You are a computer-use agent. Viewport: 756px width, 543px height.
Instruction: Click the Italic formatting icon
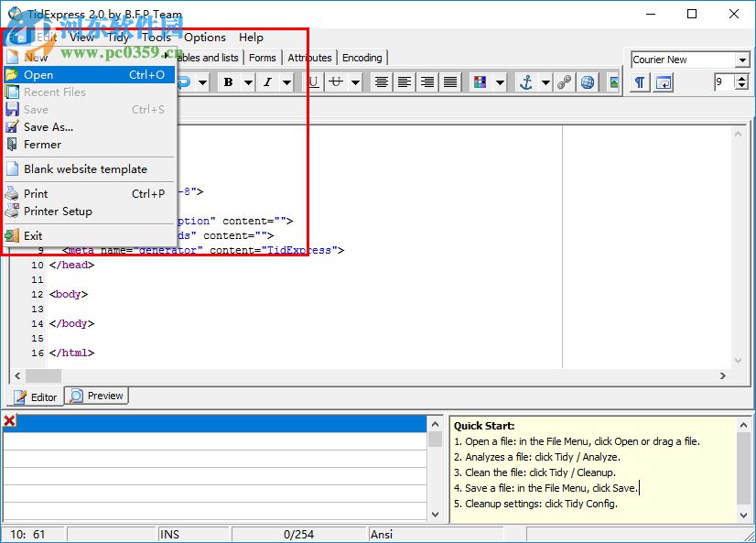coord(267,82)
